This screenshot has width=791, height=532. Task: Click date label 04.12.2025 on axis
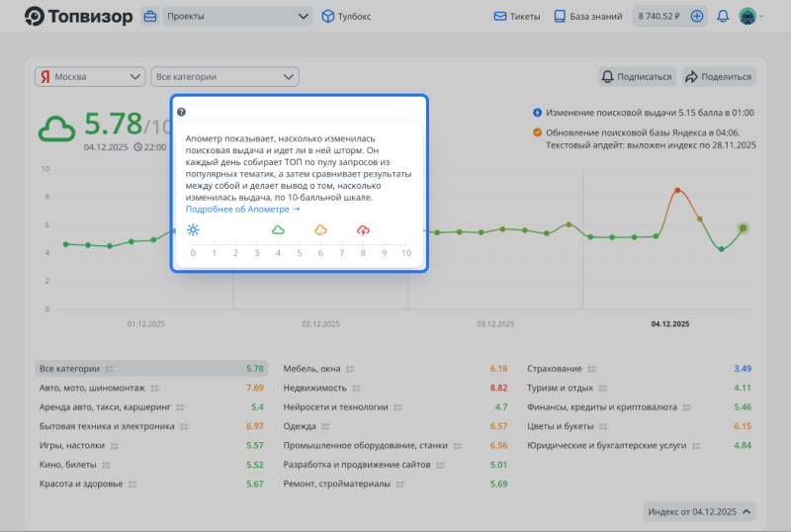(x=670, y=324)
